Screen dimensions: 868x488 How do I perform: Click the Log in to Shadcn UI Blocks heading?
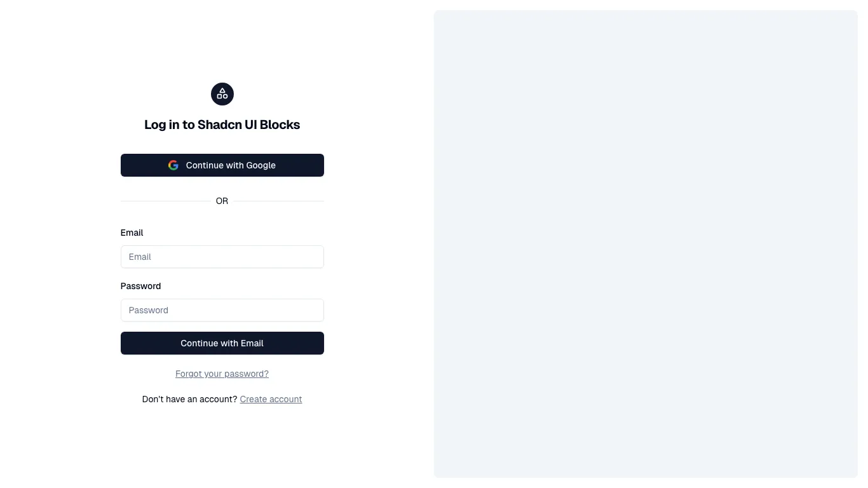click(x=222, y=125)
